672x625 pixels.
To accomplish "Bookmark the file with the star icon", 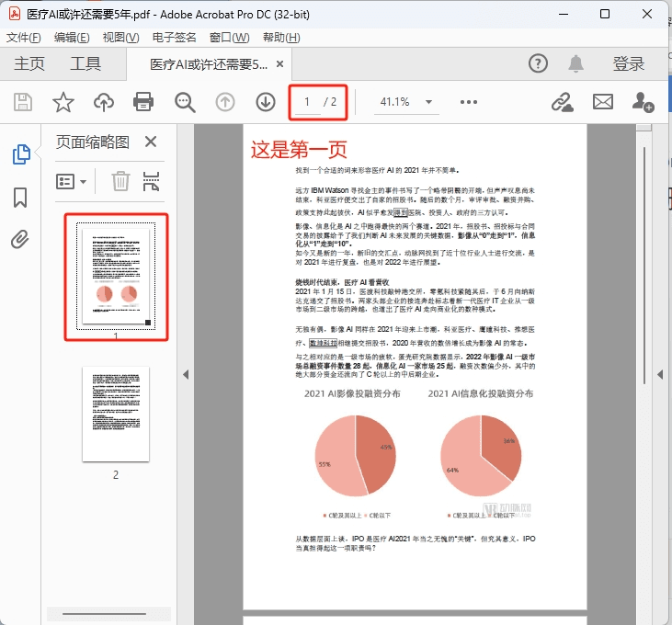I will click(63, 102).
